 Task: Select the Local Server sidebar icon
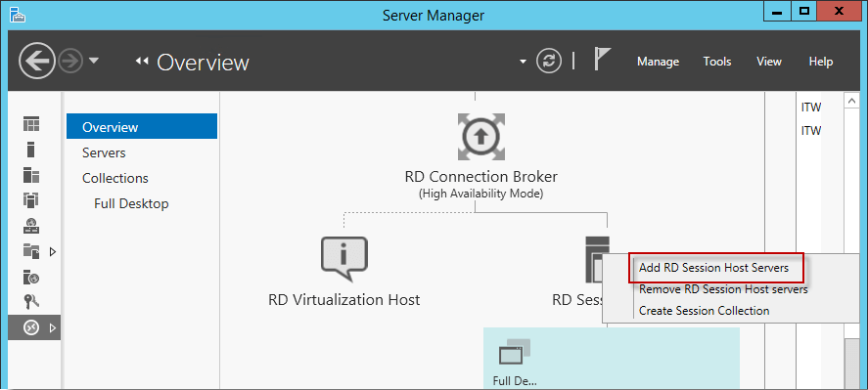click(31, 150)
